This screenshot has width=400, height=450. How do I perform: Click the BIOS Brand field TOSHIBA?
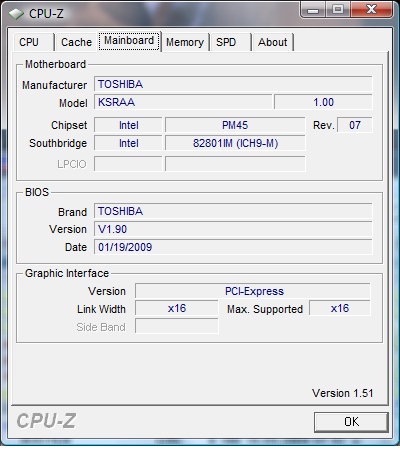coord(233,211)
